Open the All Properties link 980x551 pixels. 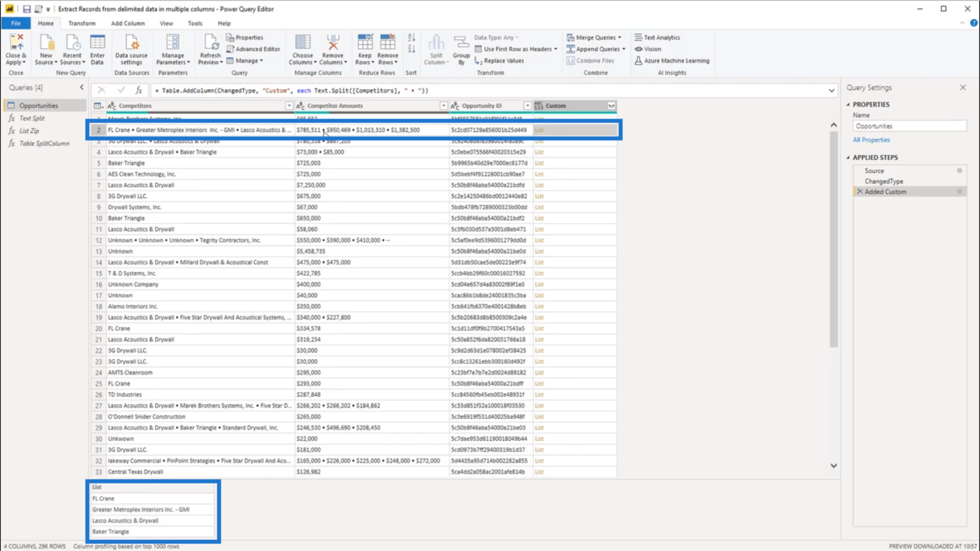[871, 140]
